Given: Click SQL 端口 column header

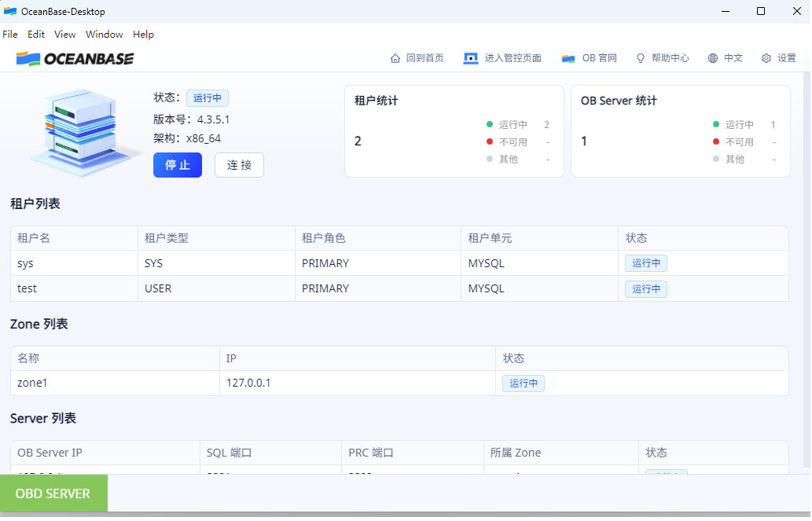Looking at the screenshot, I should [271, 453].
